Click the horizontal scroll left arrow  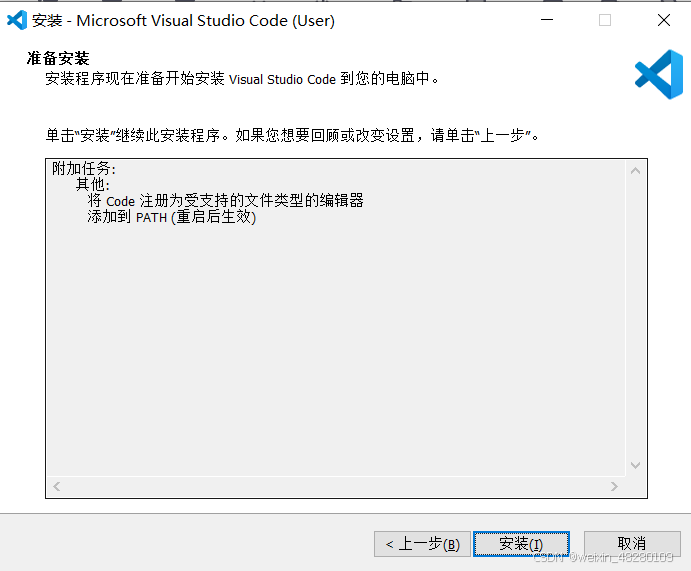56,486
